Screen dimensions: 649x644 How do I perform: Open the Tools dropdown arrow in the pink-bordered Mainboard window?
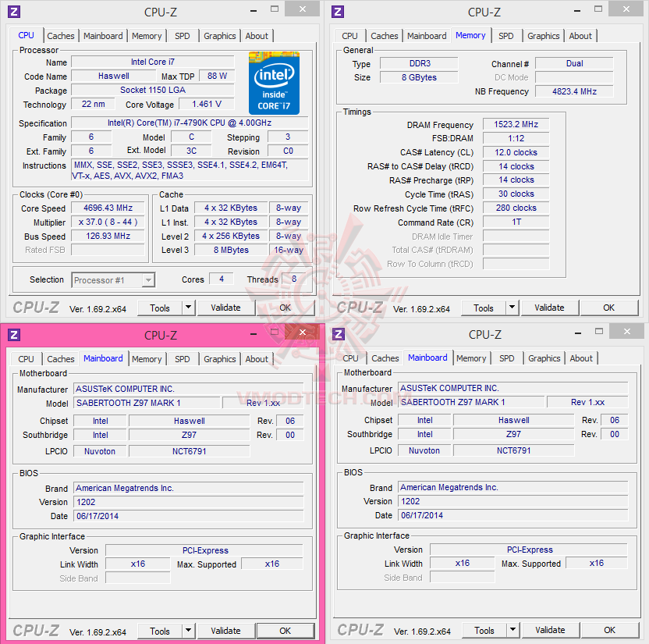188,631
